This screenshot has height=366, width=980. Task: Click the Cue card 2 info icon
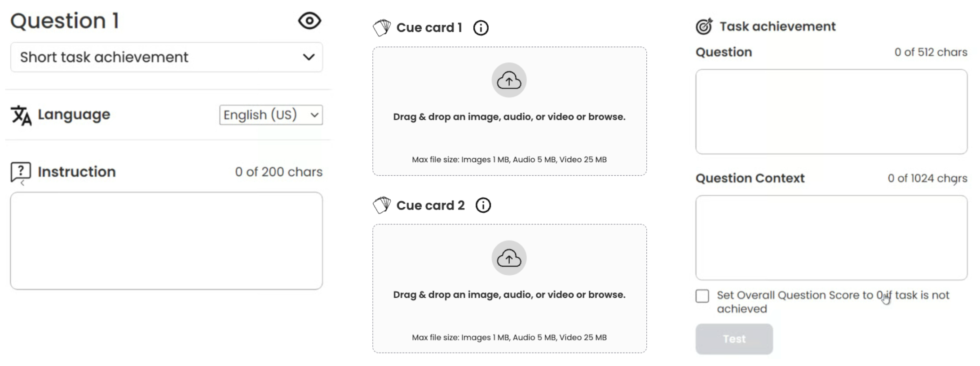(x=483, y=205)
